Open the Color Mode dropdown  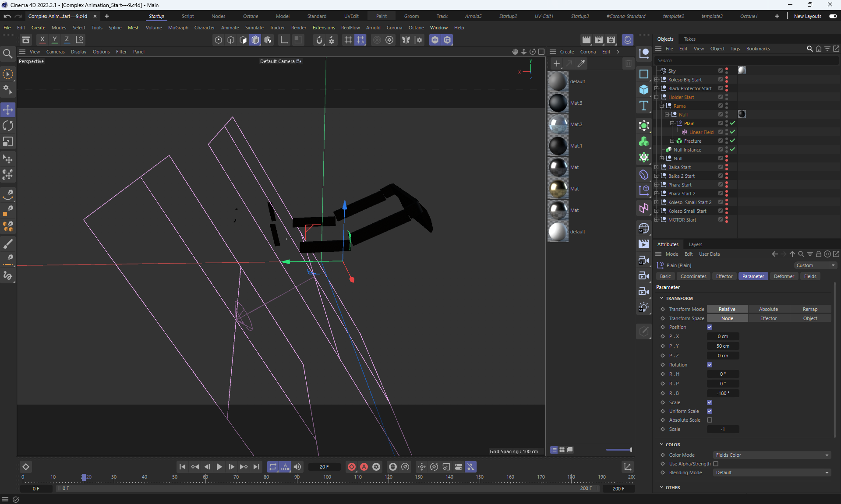pos(772,455)
